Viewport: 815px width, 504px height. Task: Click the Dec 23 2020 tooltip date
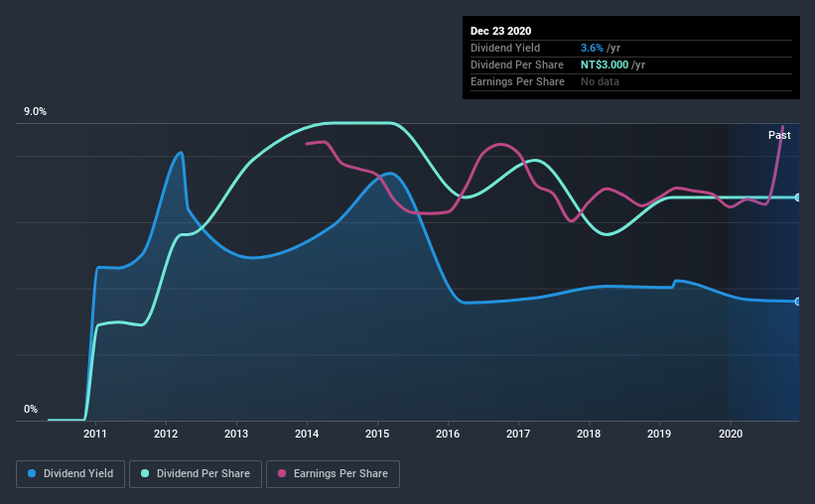tap(500, 31)
